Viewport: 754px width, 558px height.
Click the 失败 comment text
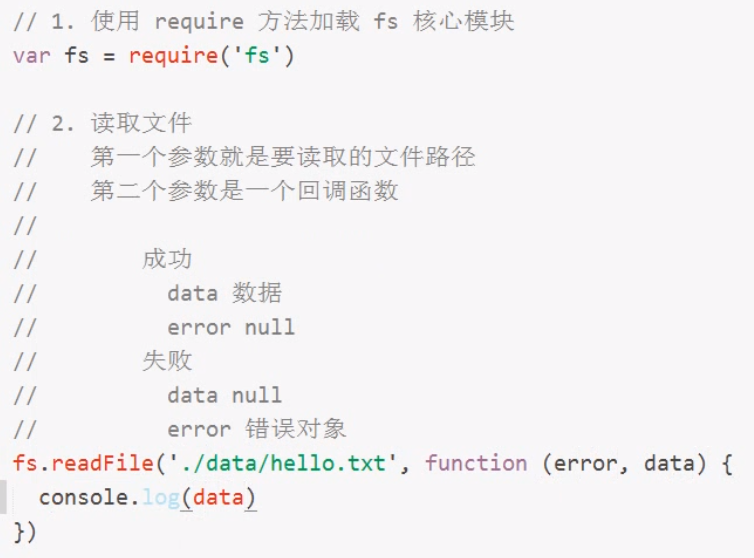tap(167, 361)
